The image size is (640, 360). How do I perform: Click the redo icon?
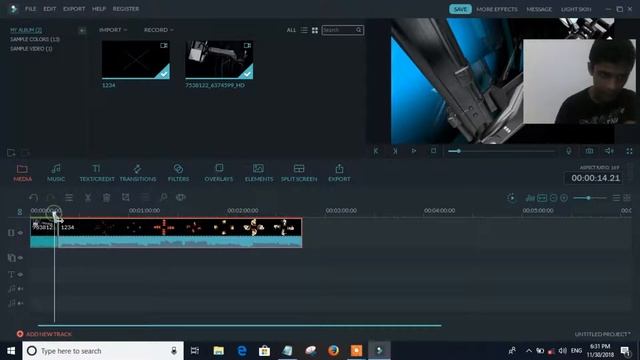point(50,198)
